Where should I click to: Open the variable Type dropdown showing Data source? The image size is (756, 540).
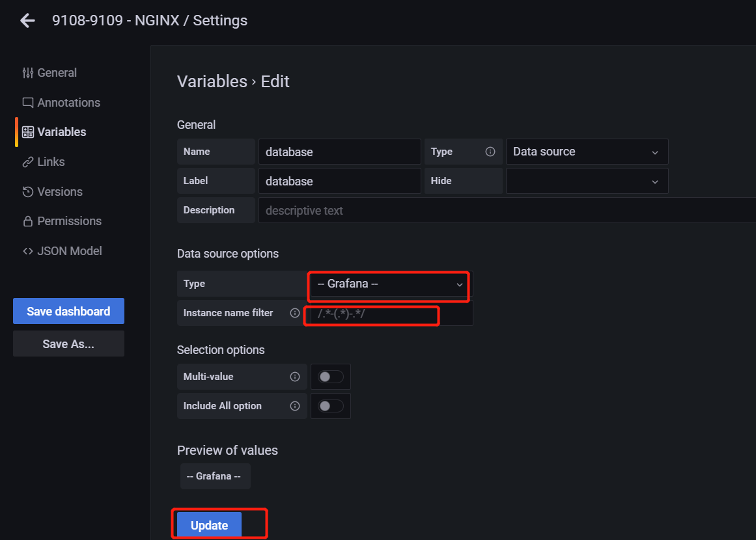click(x=586, y=152)
